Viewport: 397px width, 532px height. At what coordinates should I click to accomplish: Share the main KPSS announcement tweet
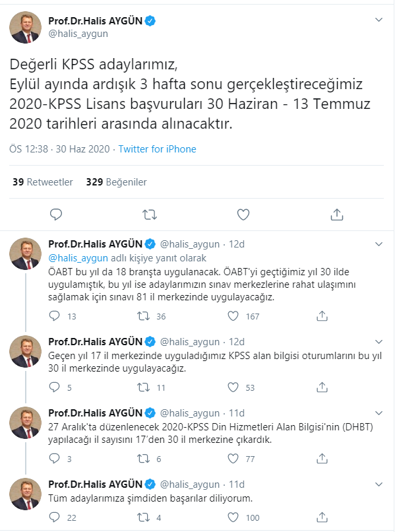[x=336, y=215]
